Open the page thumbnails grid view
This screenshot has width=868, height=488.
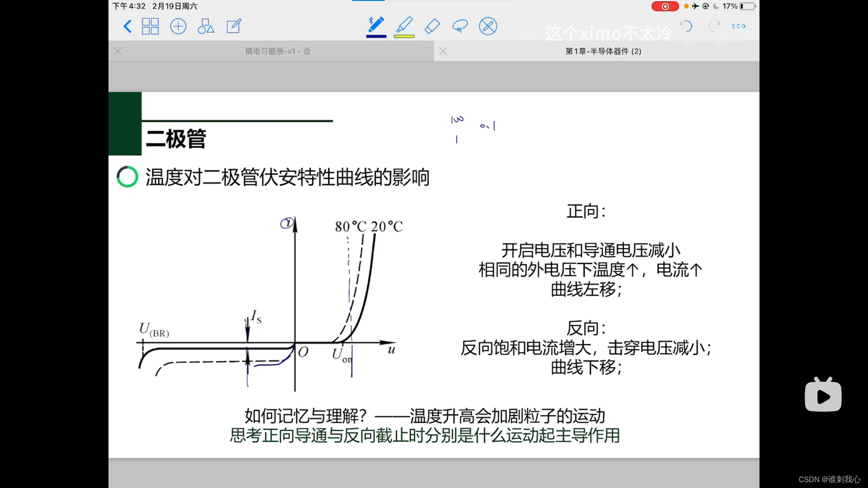tap(150, 26)
